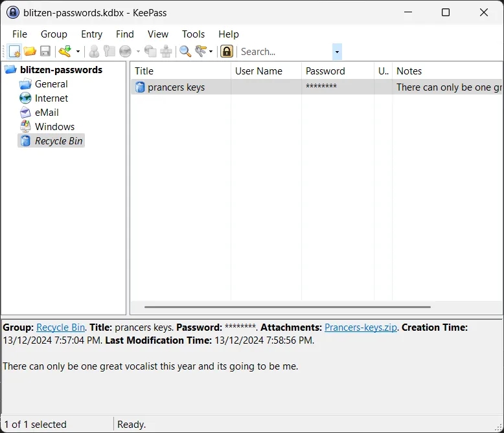The height and width of the screenshot is (433, 504).
Task: Expand the quick search box dropdown
Action: click(337, 52)
